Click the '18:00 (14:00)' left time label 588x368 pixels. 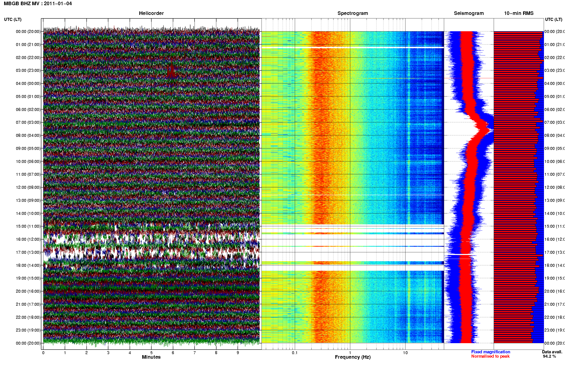(x=28, y=265)
